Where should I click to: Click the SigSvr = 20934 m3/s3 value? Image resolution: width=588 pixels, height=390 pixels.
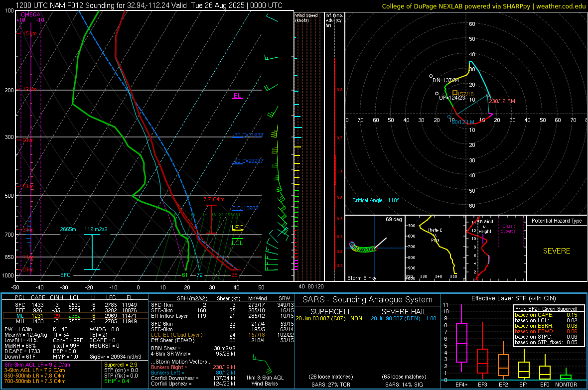click(x=116, y=357)
